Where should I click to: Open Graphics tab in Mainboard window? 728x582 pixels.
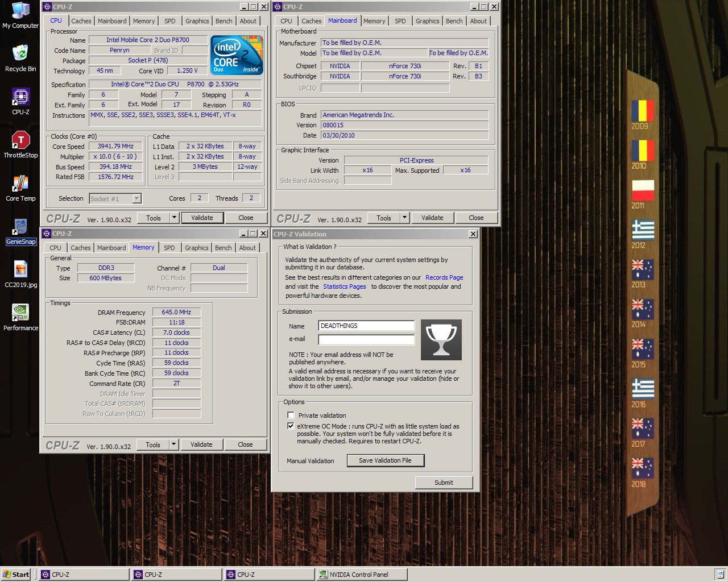(x=428, y=21)
